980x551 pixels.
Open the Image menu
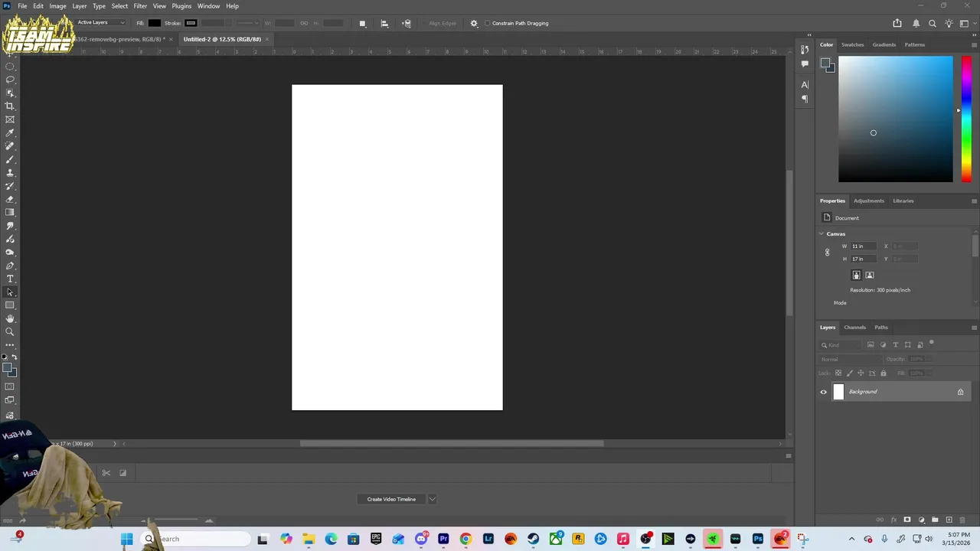(57, 6)
